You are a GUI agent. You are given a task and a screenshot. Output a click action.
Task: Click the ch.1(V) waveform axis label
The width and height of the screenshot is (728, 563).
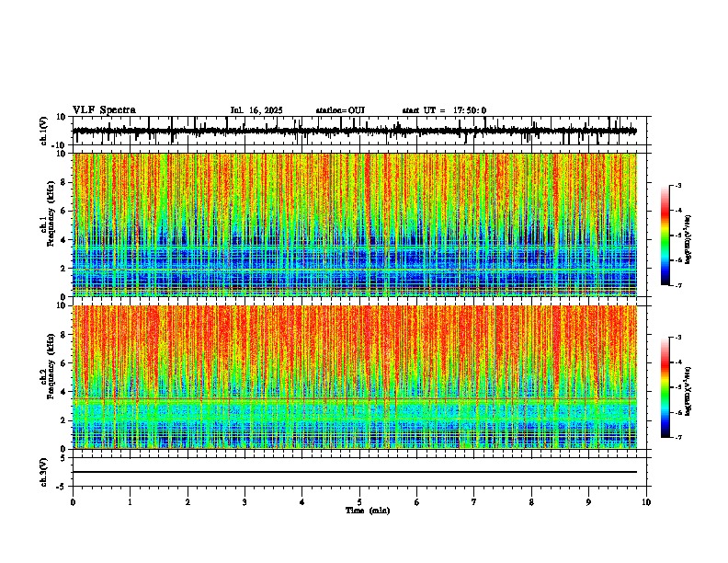pos(44,131)
